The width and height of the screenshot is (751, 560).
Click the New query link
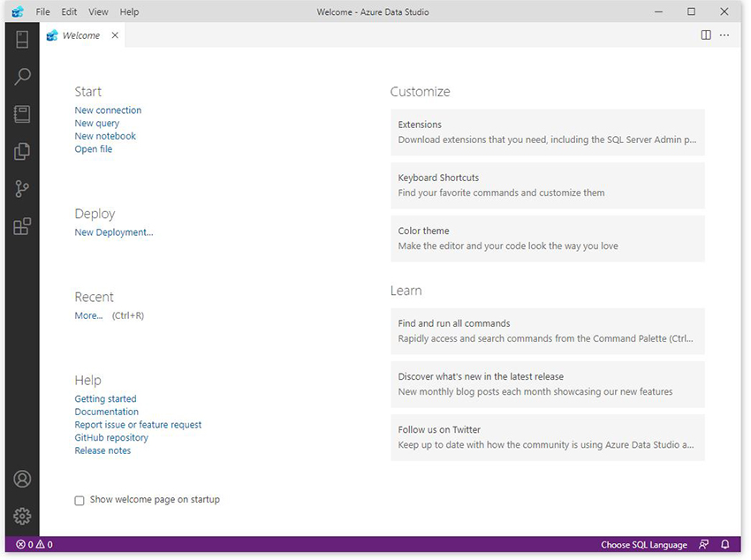point(97,124)
